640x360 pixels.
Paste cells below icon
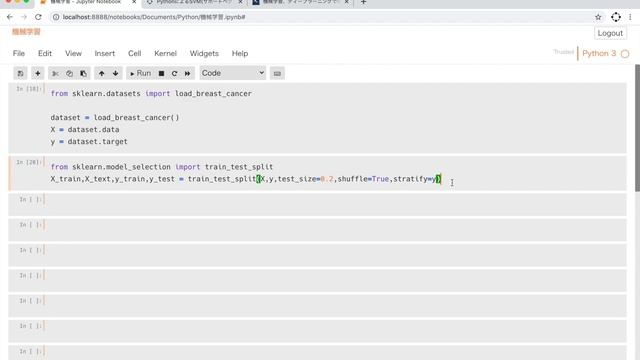point(83,73)
